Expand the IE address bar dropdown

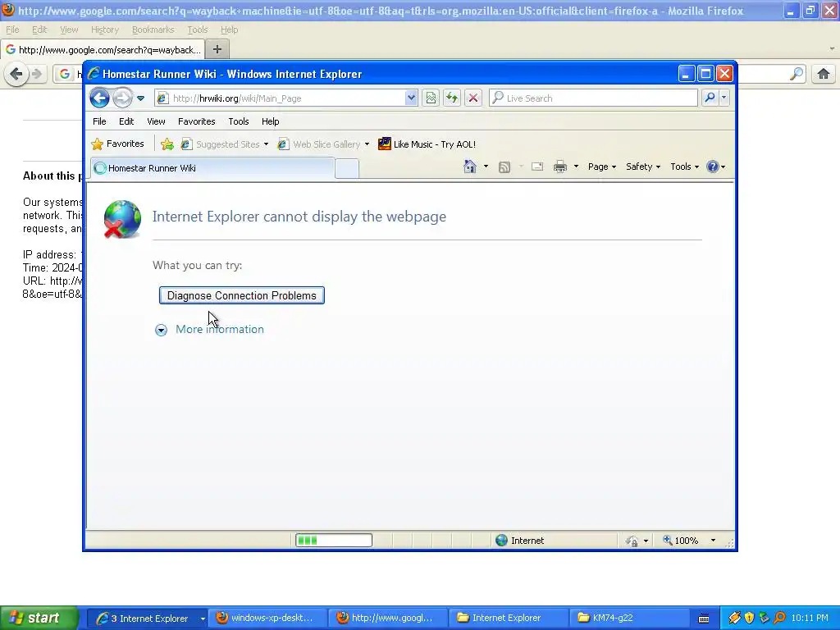tap(411, 98)
